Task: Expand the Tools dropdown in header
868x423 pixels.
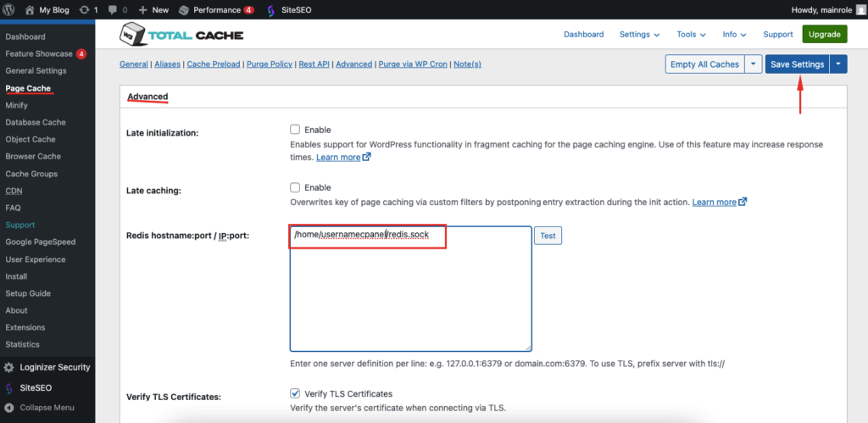Action: [x=691, y=34]
